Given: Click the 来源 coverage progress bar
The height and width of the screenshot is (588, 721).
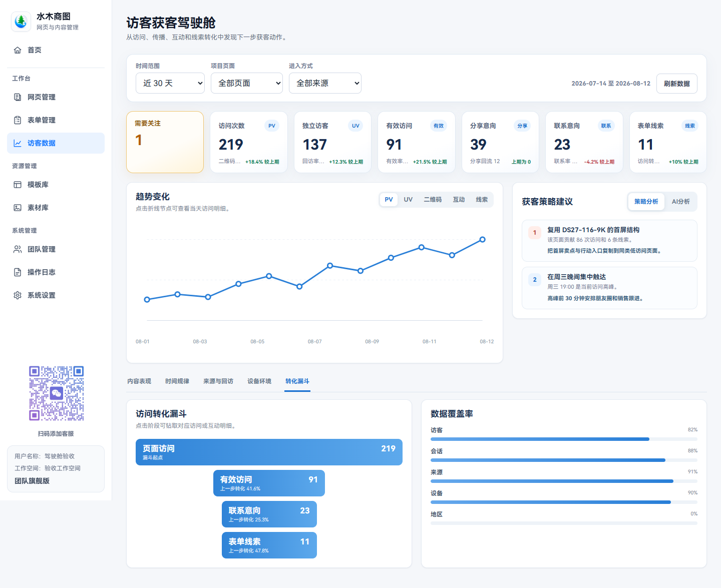Looking at the screenshot, I should [564, 481].
